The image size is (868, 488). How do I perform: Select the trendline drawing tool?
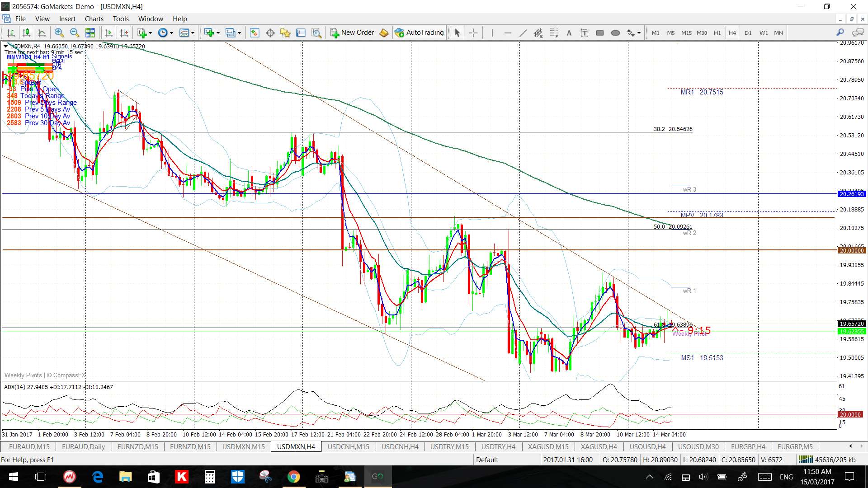(523, 33)
